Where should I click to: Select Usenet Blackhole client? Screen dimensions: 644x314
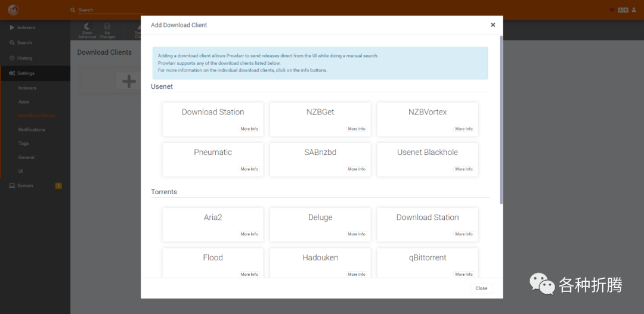[428, 160]
